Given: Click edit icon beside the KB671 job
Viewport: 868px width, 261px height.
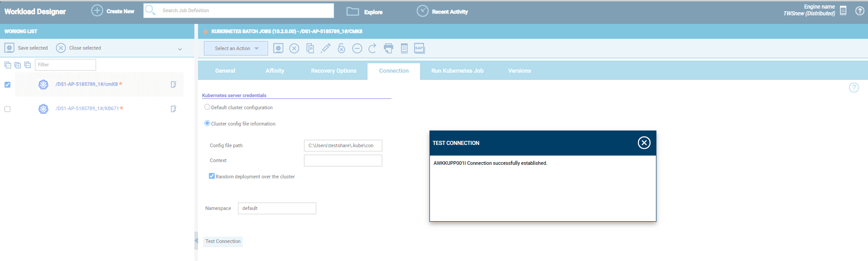Looking at the screenshot, I should [x=173, y=109].
